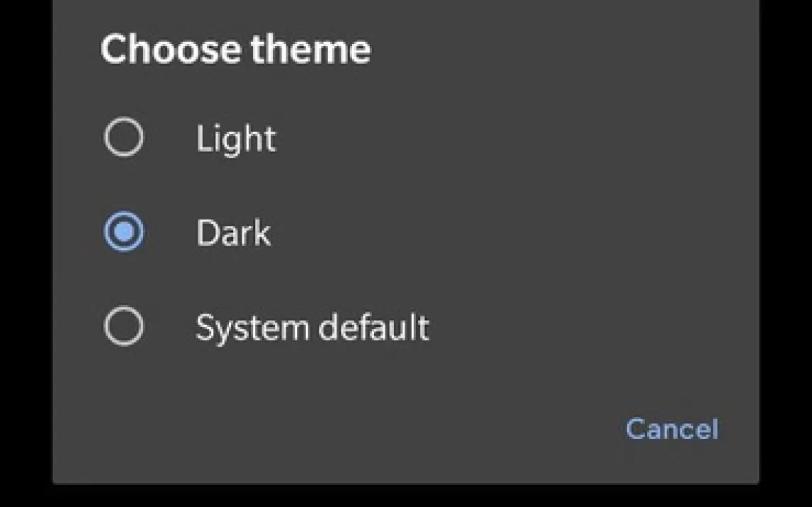Click the "Choose theme" dialog title
The image size is (812, 507).
pos(235,50)
